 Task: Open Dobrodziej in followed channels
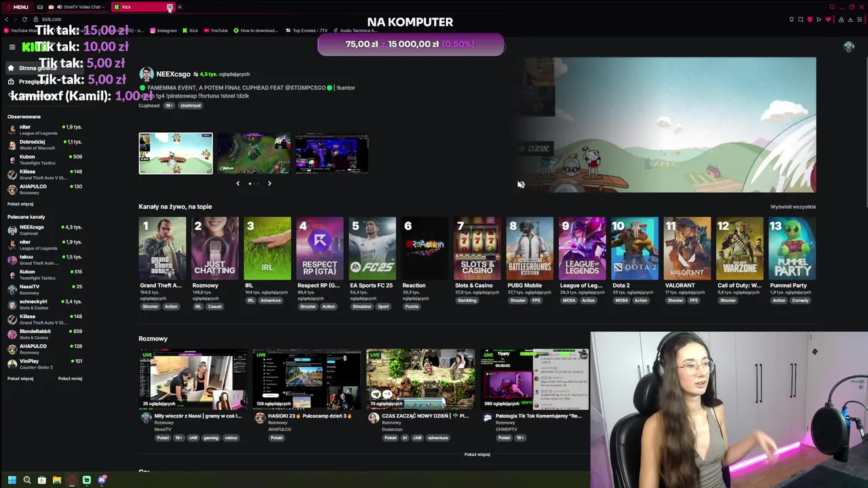(x=45, y=144)
